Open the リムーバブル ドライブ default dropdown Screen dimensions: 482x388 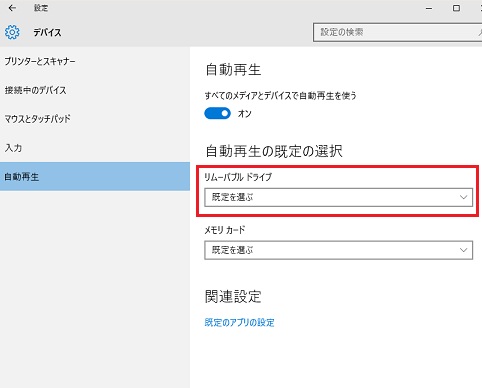click(x=338, y=197)
